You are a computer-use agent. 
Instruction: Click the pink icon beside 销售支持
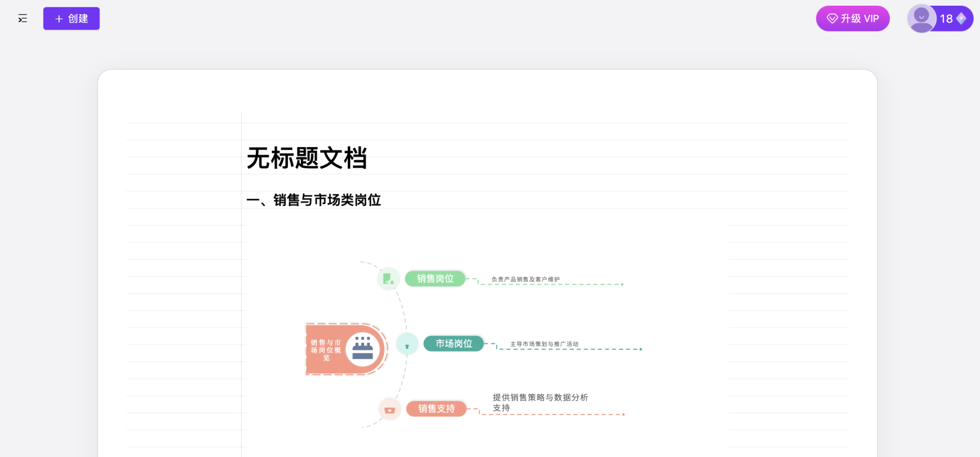coord(390,409)
